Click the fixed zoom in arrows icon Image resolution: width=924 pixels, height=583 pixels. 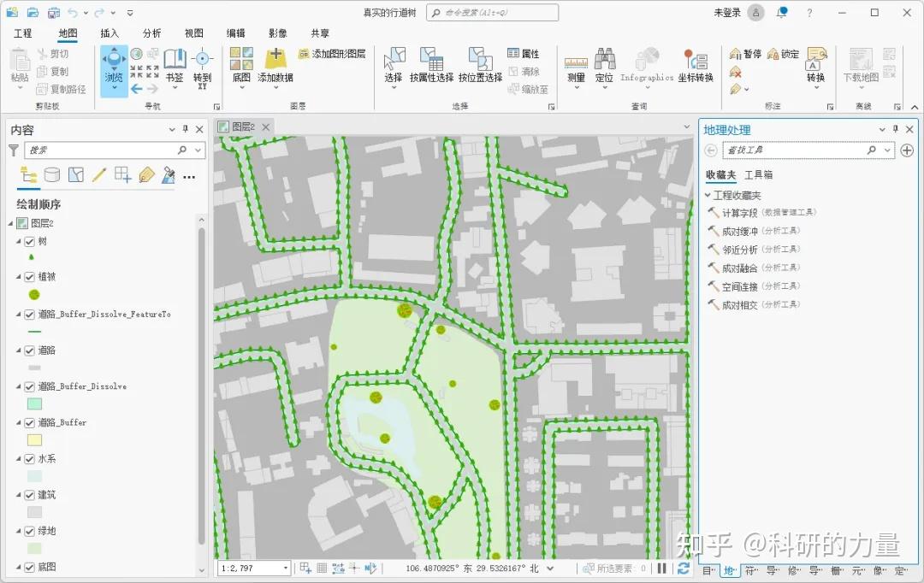tap(136, 71)
